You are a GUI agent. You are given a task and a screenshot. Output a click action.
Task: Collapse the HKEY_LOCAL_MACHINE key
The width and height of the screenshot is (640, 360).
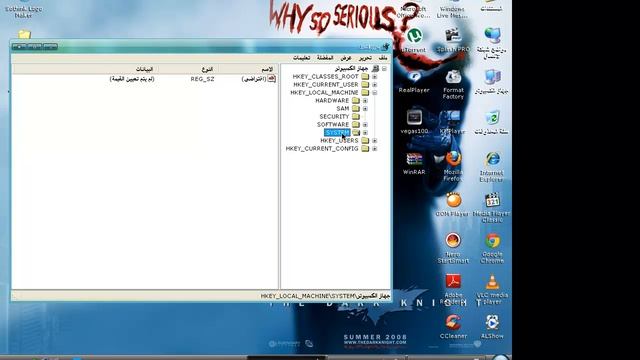374,93
